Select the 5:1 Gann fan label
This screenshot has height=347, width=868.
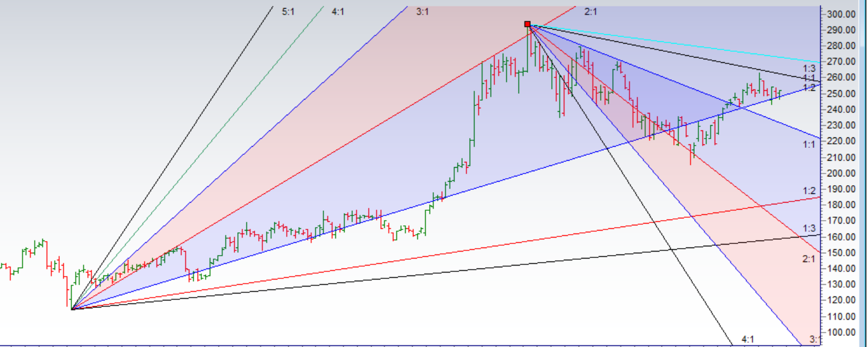pos(288,11)
